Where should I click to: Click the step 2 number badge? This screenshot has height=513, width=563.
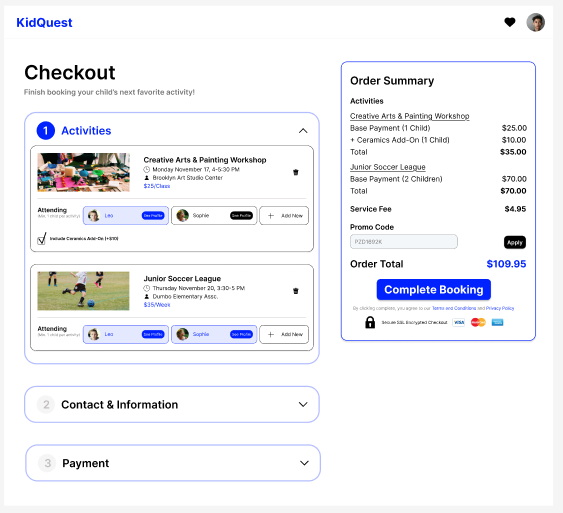46,405
